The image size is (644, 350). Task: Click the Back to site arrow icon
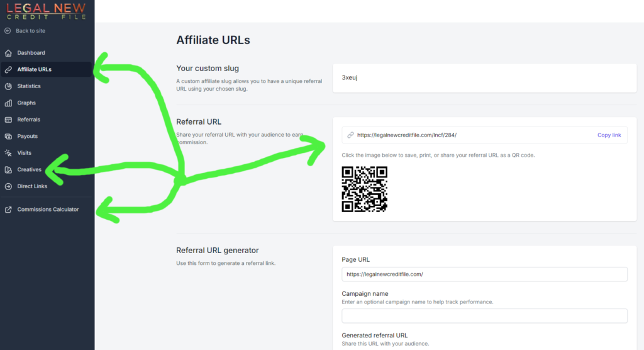pos(8,31)
